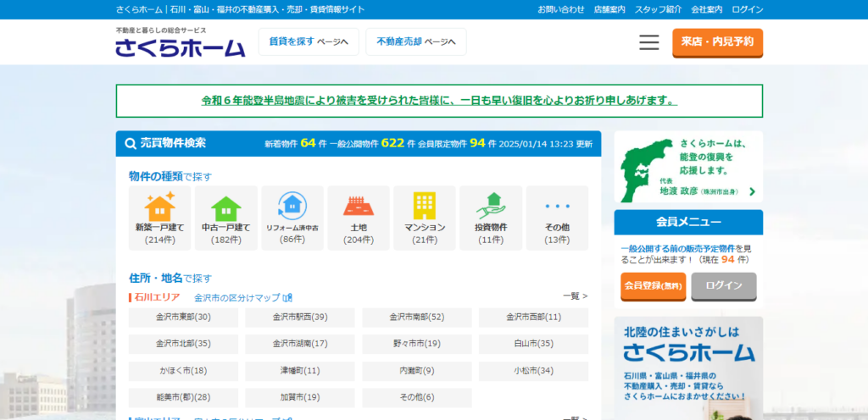Select the 中古一戸建て green house icon

[226, 207]
